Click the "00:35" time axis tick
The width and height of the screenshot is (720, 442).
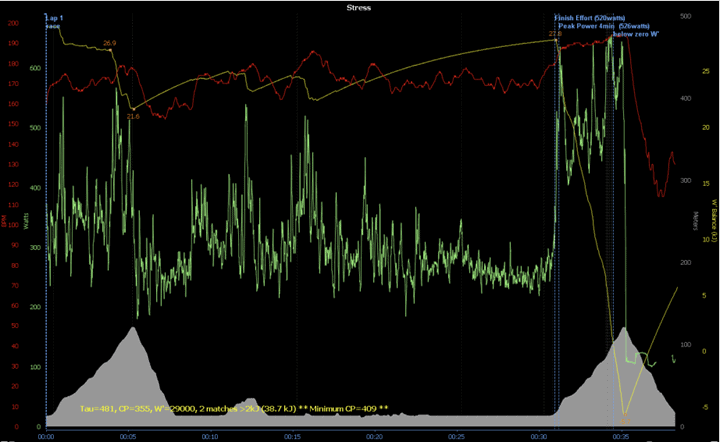coord(621,436)
